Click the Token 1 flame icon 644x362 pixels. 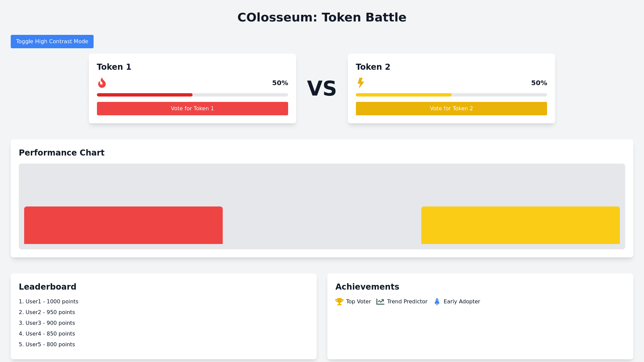pyautogui.click(x=102, y=83)
